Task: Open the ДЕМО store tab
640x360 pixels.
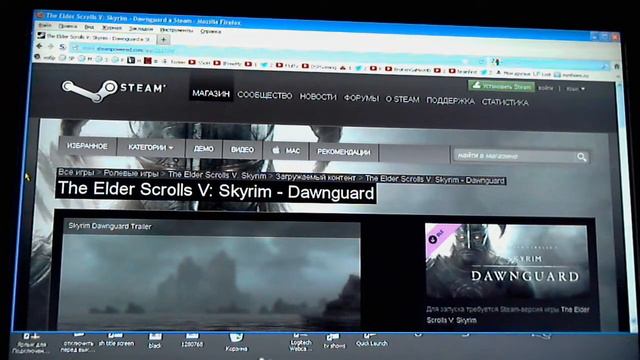Action: click(x=203, y=149)
